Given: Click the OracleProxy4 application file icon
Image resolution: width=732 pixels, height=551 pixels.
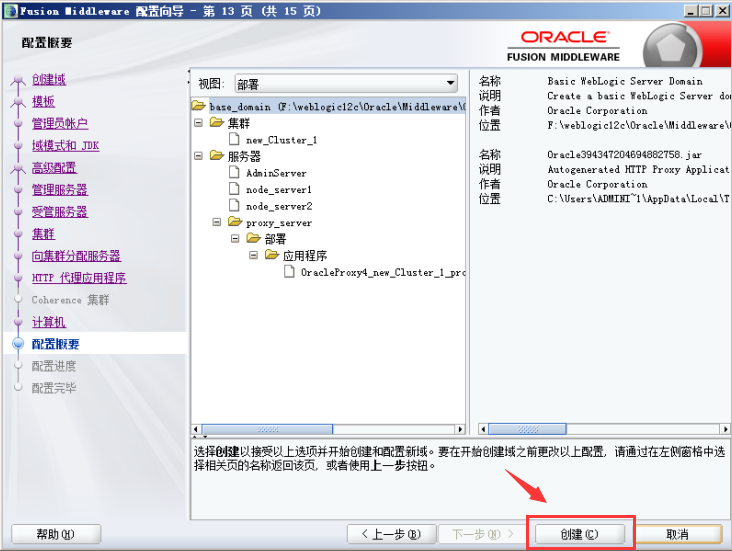Looking at the screenshot, I should coord(290,272).
